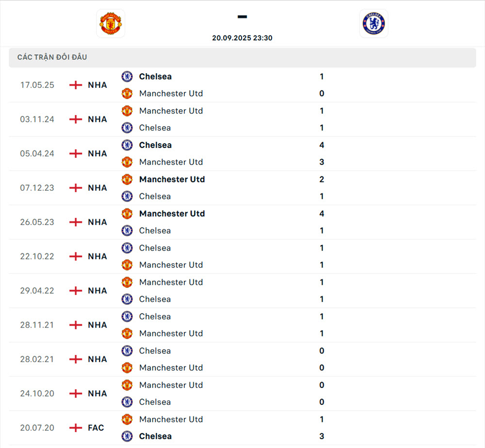Click the Chelsea name in the 20.07.20 final row
485x448 pixels.
click(x=155, y=436)
